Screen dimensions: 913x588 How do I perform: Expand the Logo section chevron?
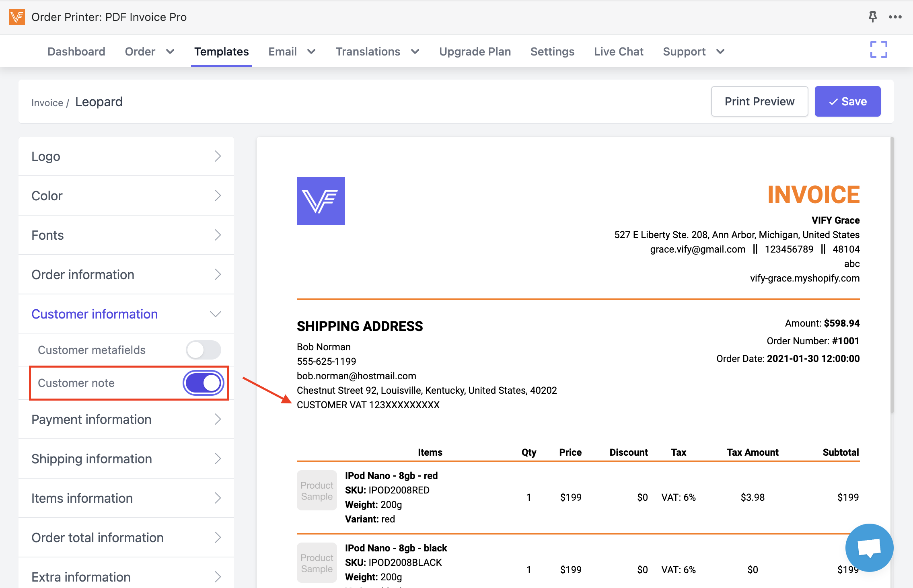point(218,156)
